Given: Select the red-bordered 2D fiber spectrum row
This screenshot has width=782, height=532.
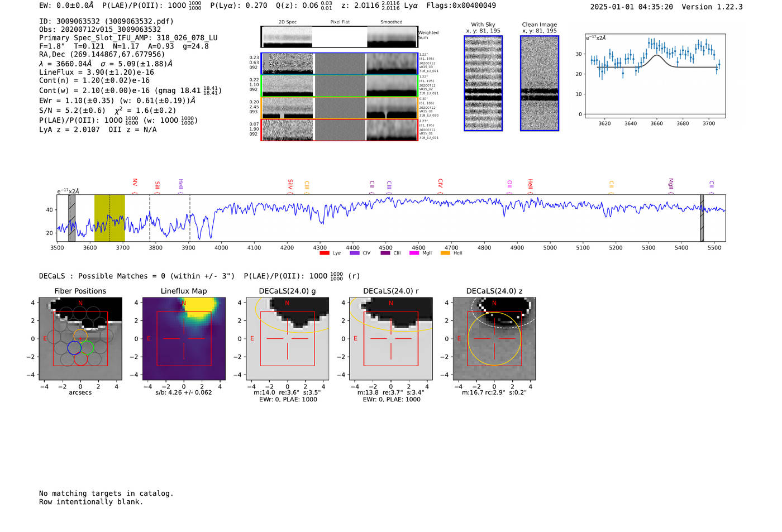Looking at the screenshot, I should pyautogui.click(x=339, y=130).
